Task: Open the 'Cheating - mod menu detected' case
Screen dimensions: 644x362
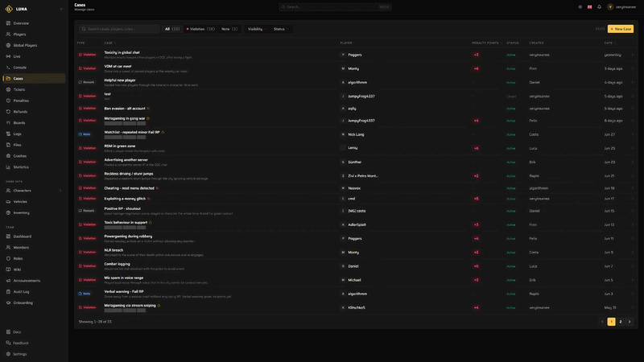Action: (x=129, y=188)
